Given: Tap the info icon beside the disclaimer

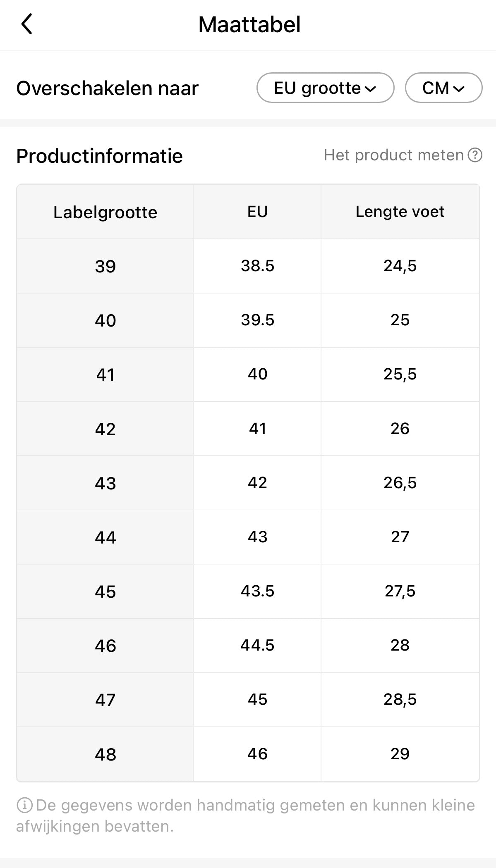Looking at the screenshot, I should coord(24,805).
